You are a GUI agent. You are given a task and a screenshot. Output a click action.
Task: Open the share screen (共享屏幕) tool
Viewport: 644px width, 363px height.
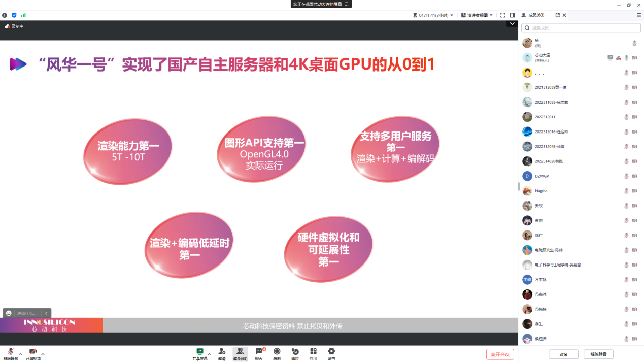(x=200, y=353)
